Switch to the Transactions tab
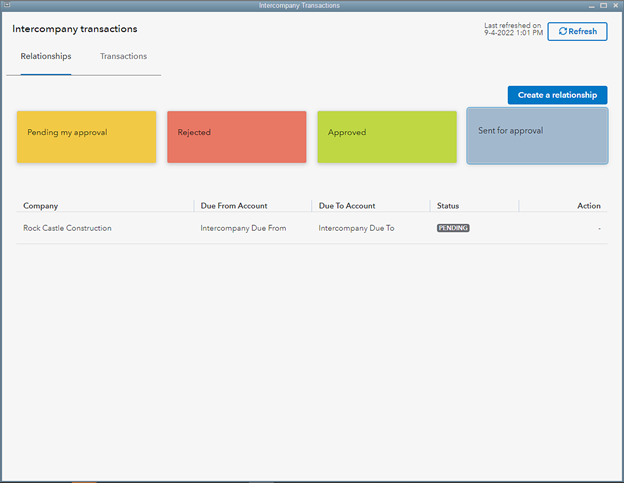This screenshot has height=483, width=624. coord(123,57)
